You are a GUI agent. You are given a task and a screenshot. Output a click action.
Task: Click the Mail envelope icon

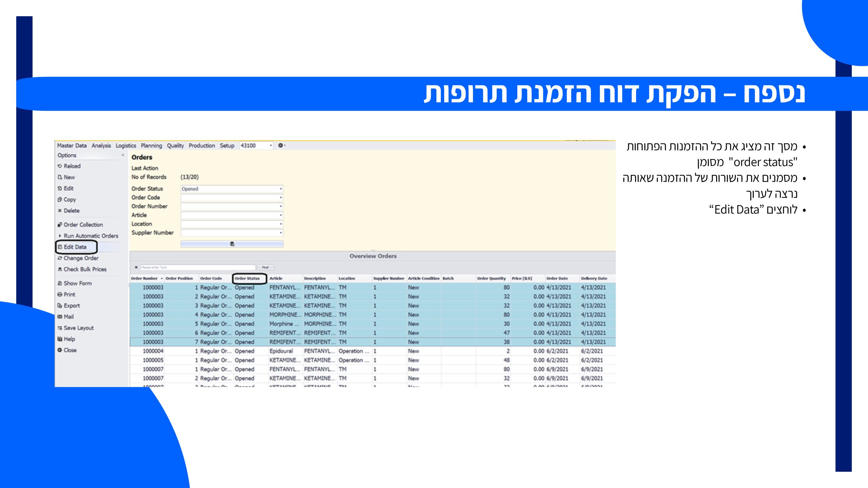pyautogui.click(x=60, y=317)
